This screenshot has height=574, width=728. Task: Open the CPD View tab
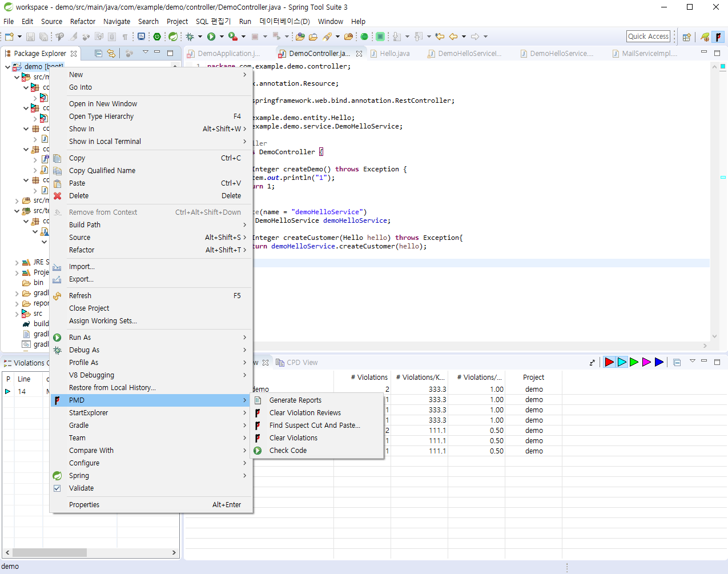(x=297, y=363)
